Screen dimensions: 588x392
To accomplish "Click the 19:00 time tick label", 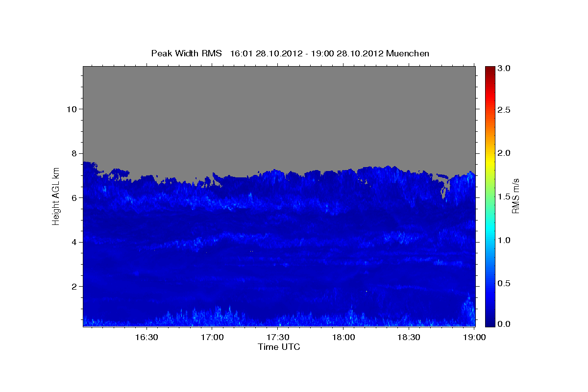I will [x=474, y=338].
